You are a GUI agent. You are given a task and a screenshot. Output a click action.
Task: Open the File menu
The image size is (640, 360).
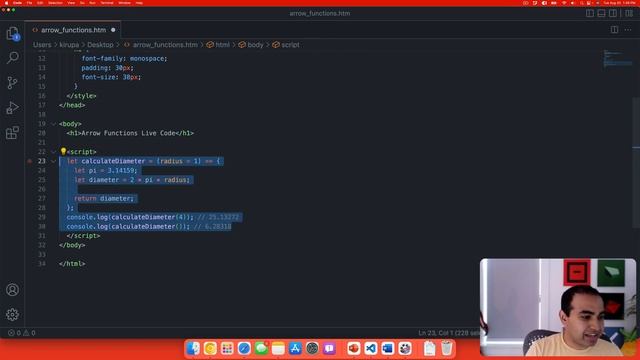pos(29,3)
